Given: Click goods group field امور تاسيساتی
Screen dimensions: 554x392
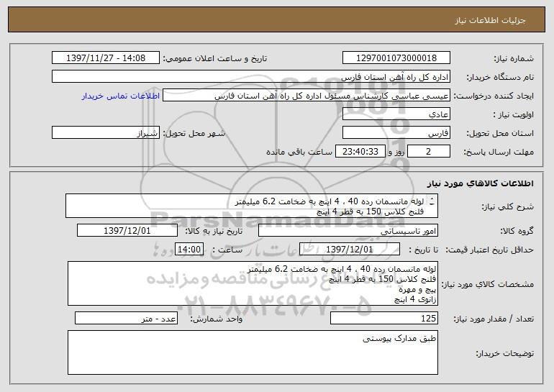Looking at the screenshot, I should pos(348,230).
